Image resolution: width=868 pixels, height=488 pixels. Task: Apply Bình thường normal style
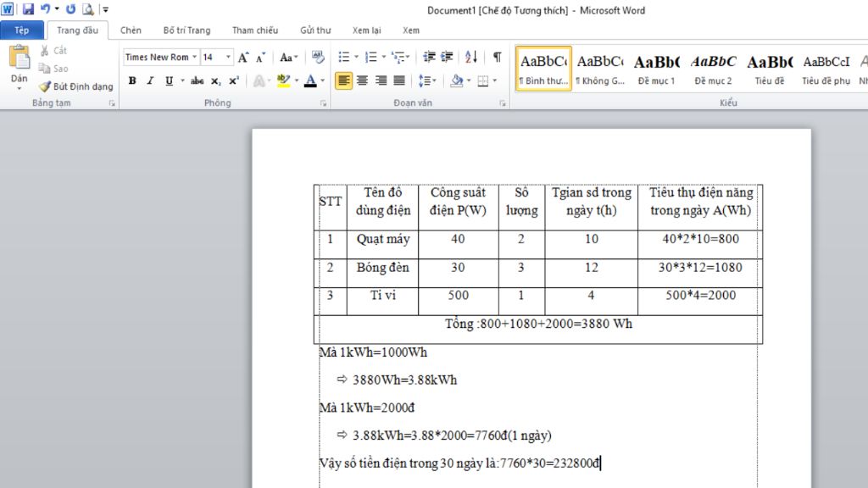(543, 69)
